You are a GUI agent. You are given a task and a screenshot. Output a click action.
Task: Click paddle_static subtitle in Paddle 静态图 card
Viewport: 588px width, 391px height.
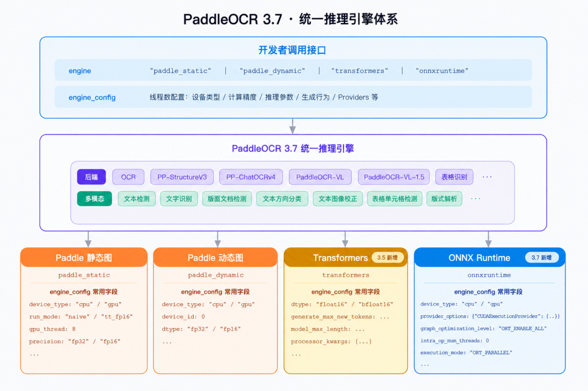coord(84,275)
